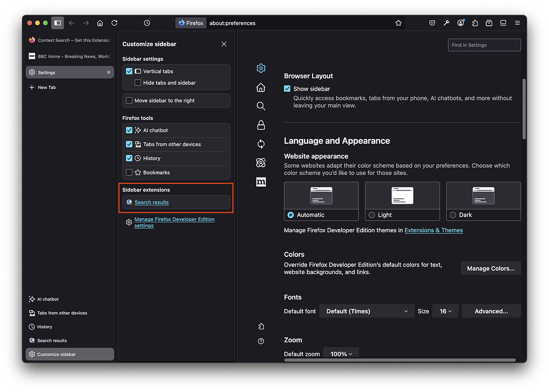Screen dimensions: 549x392
Task: Click the Manage Colors button
Action: coord(491,268)
